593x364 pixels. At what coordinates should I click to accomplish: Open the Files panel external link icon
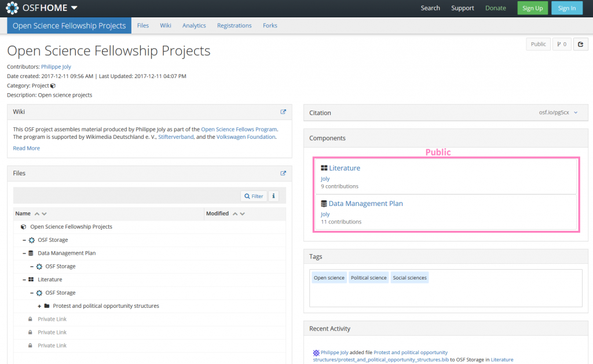tap(283, 173)
